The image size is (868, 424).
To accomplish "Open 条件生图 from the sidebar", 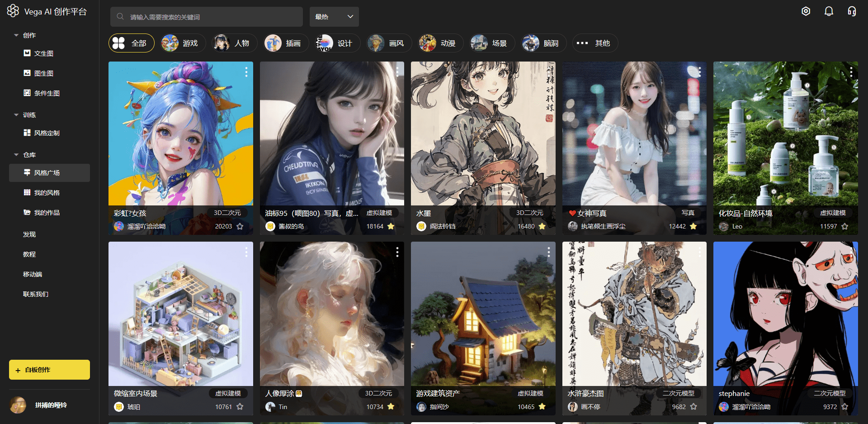I will pyautogui.click(x=42, y=93).
